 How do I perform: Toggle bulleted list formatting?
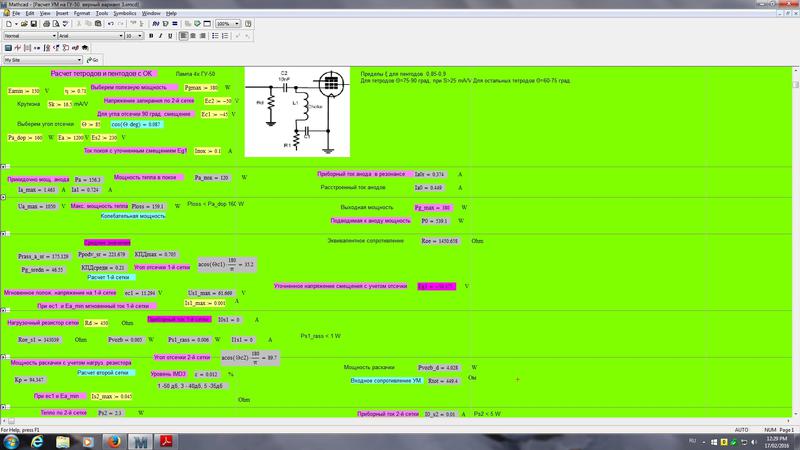pyautogui.click(x=215, y=36)
